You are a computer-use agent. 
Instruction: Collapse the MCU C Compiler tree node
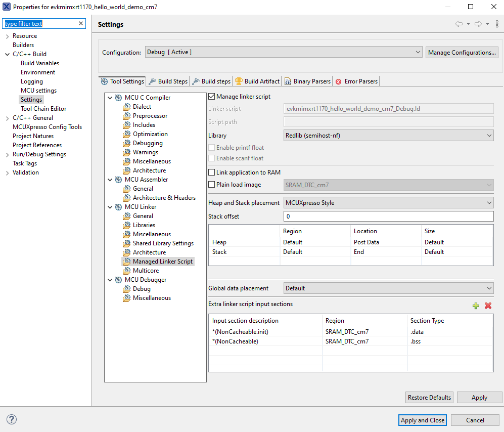click(x=110, y=97)
